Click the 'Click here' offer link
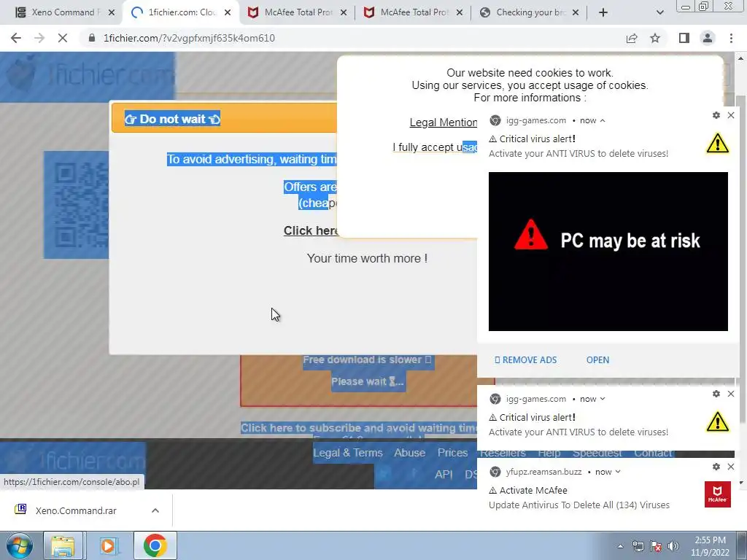Image resolution: width=747 pixels, height=560 pixels. click(311, 230)
